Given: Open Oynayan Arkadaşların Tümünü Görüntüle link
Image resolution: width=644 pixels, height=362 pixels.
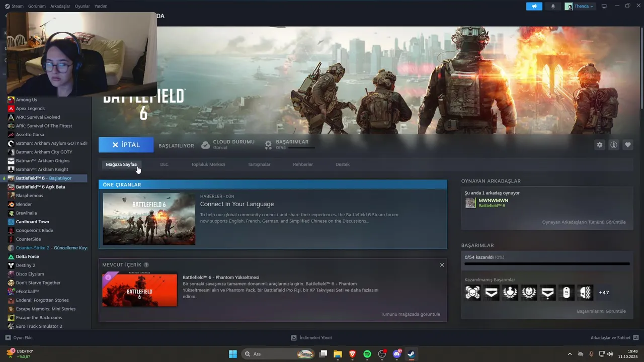Looking at the screenshot, I should pyautogui.click(x=584, y=222).
